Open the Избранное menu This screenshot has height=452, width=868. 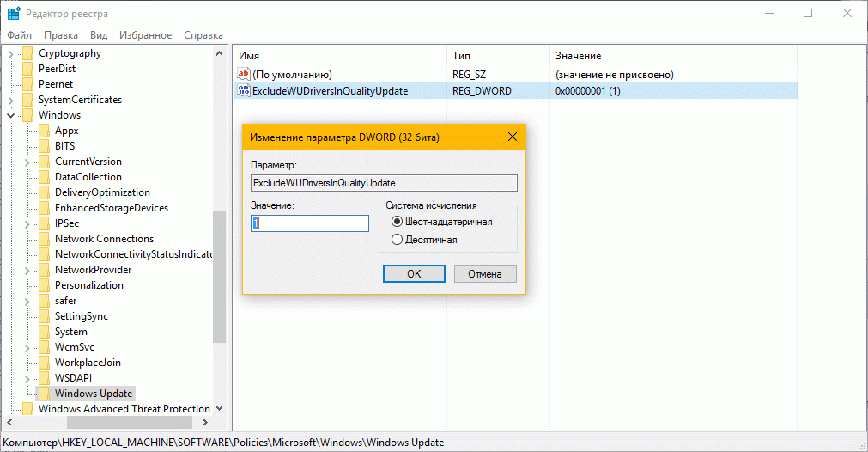click(x=145, y=35)
